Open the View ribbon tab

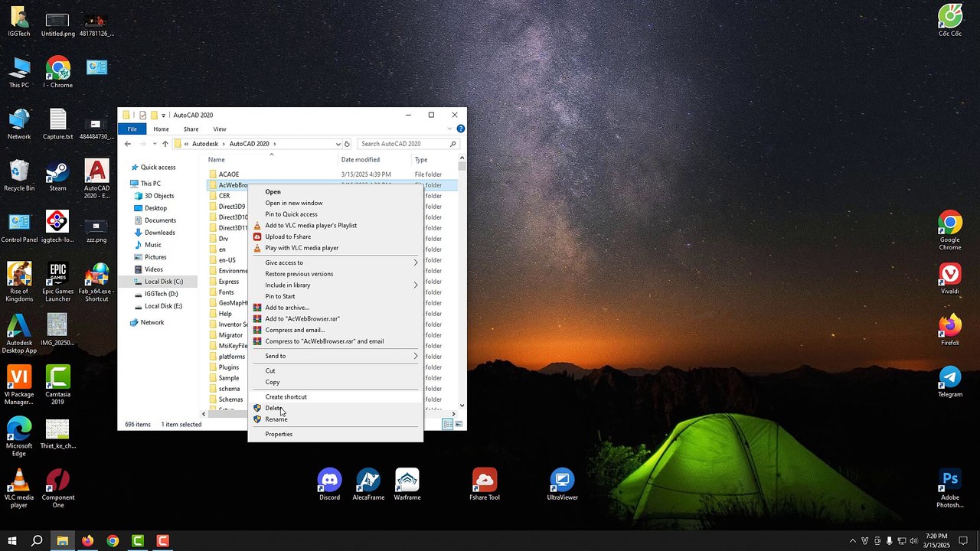pos(220,129)
